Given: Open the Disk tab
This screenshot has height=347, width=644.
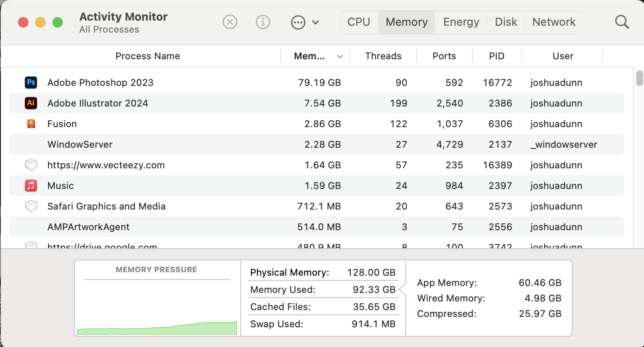Looking at the screenshot, I should (506, 22).
